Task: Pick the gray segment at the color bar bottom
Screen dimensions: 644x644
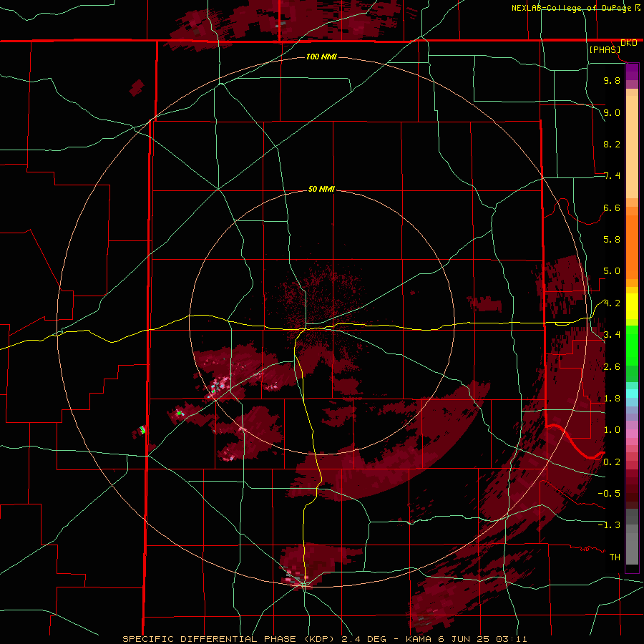Action: click(x=632, y=546)
